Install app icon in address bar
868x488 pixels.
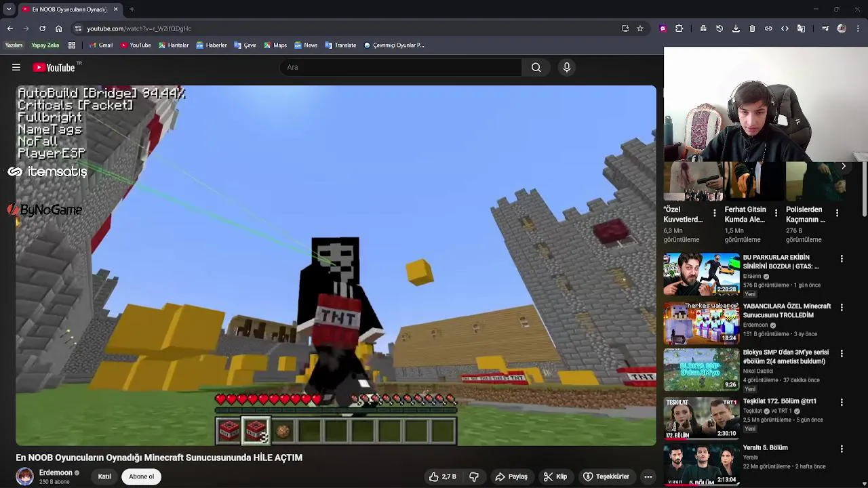click(x=625, y=28)
